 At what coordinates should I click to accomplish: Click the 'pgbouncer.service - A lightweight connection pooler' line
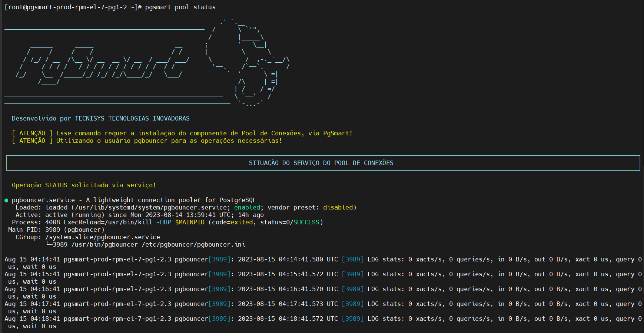pyautogui.click(x=134, y=200)
